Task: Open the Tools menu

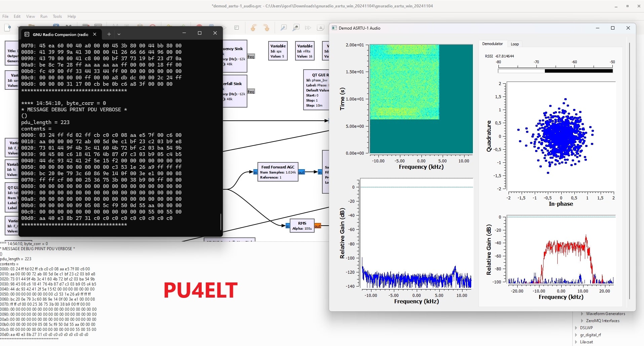Action: point(57,16)
